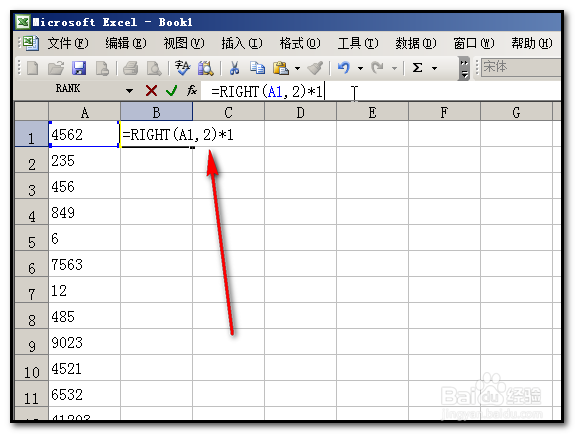Click the New workbook icon
The image size is (575, 434).
tap(32, 68)
